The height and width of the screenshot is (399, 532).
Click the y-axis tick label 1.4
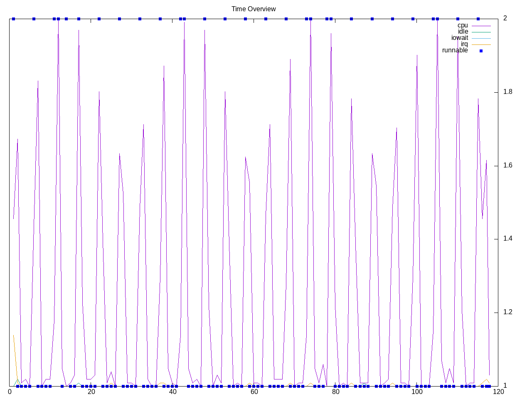[507, 239]
